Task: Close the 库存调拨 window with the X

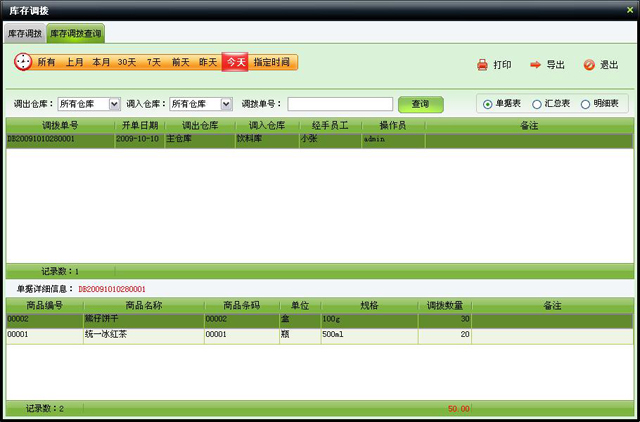Action: point(628,9)
